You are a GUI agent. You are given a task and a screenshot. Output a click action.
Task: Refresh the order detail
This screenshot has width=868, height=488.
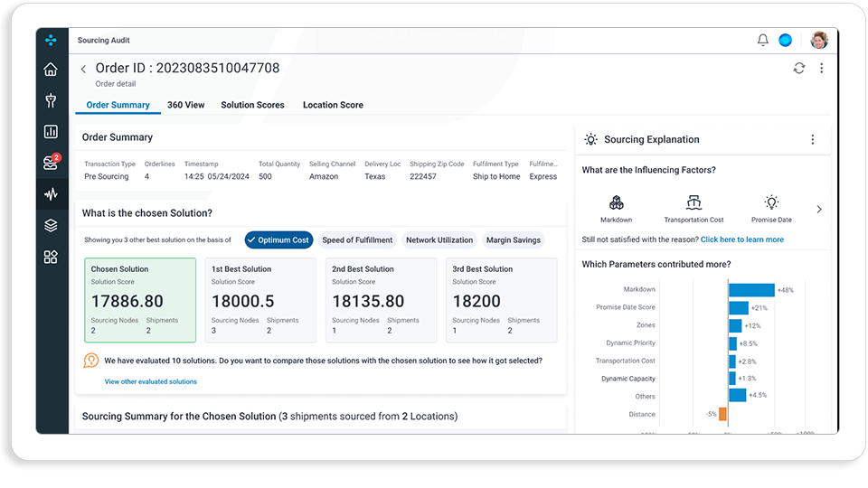(x=798, y=68)
